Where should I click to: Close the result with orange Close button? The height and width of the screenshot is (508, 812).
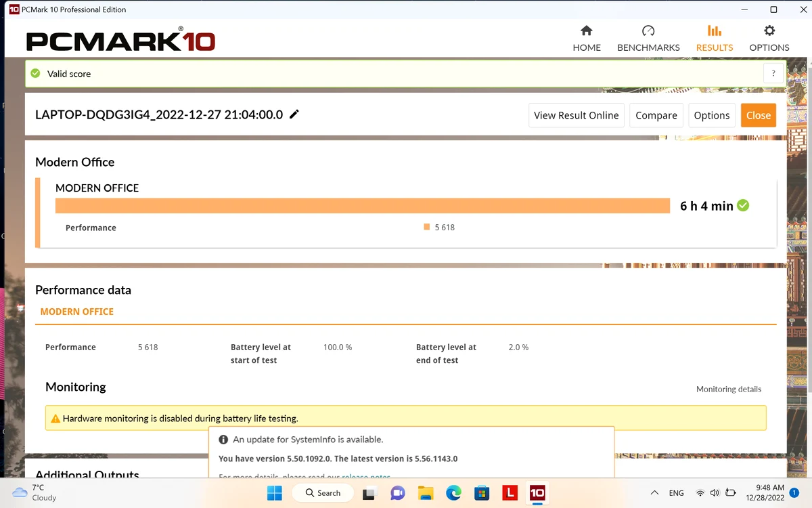759,115
